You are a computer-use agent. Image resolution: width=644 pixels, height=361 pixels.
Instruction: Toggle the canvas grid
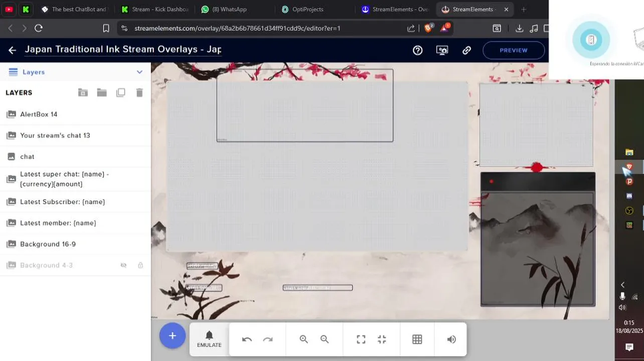(417, 339)
